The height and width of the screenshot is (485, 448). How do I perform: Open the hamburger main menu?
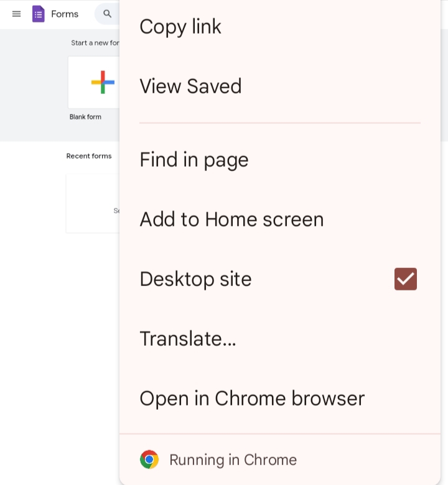(16, 14)
